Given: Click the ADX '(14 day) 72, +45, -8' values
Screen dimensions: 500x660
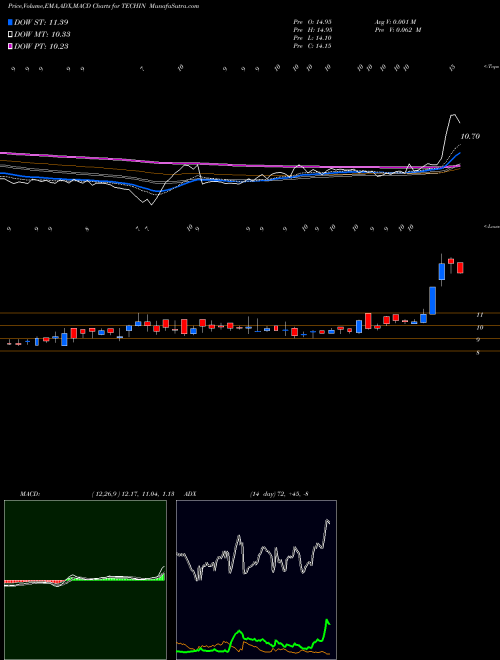Looking at the screenshot, I should (279, 494).
